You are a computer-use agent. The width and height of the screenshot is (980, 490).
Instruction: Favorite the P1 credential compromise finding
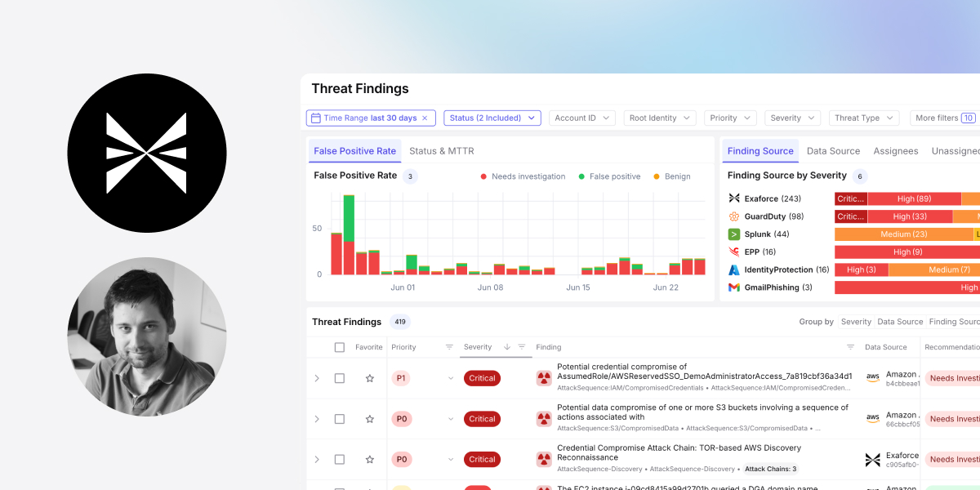point(369,378)
